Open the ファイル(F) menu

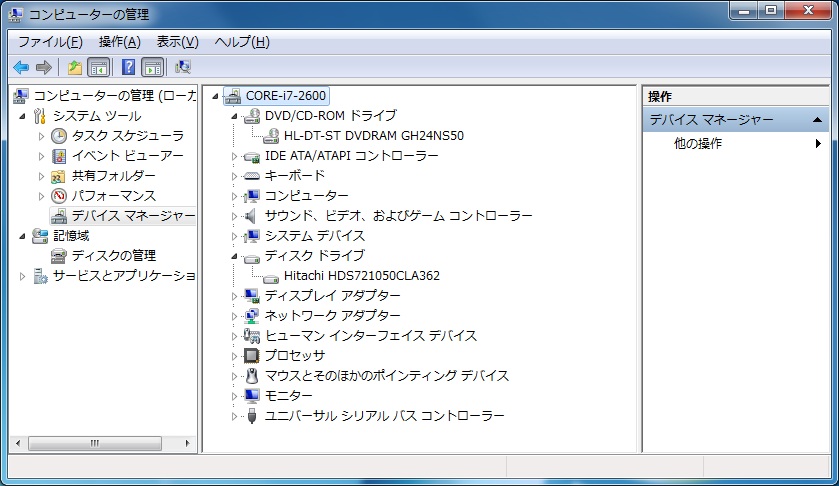click(50, 42)
